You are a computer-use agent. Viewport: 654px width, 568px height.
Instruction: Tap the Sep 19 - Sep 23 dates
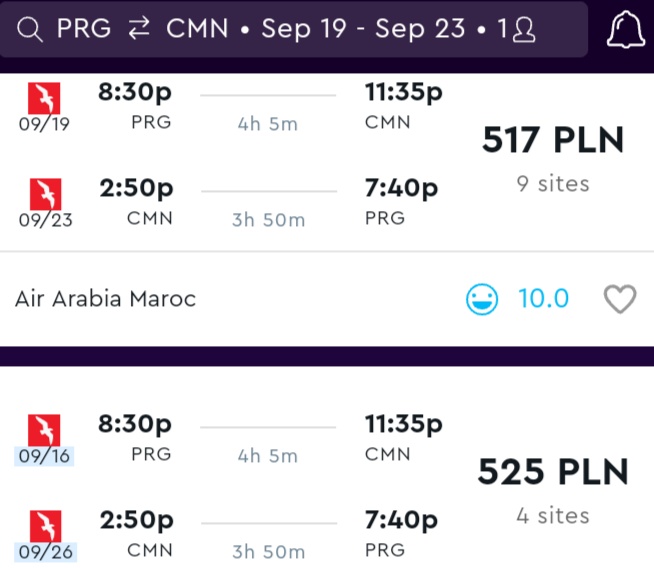(x=363, y=29)
